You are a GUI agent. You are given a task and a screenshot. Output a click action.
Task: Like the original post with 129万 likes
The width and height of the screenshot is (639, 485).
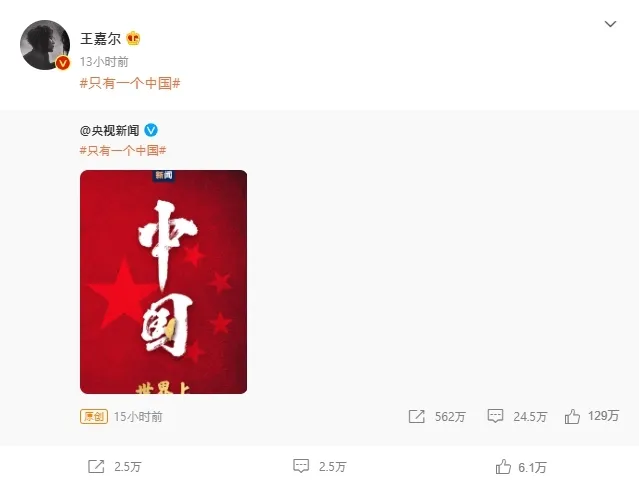[572, 416]
